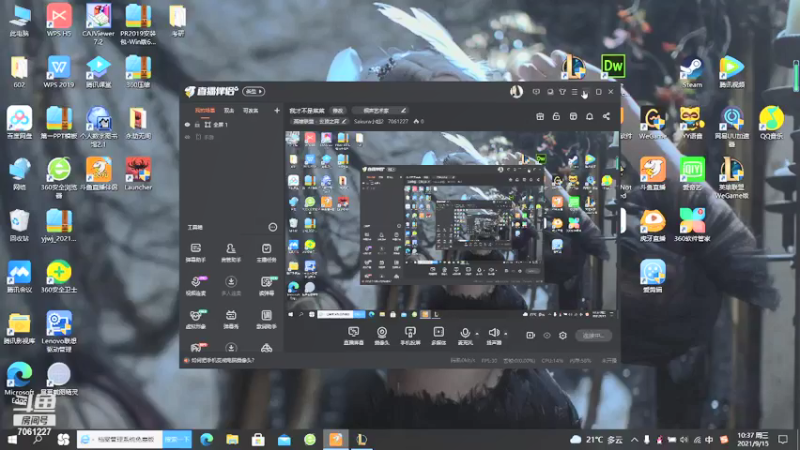Open 斗鱼直播 desktop shortcut

point(653,173)
